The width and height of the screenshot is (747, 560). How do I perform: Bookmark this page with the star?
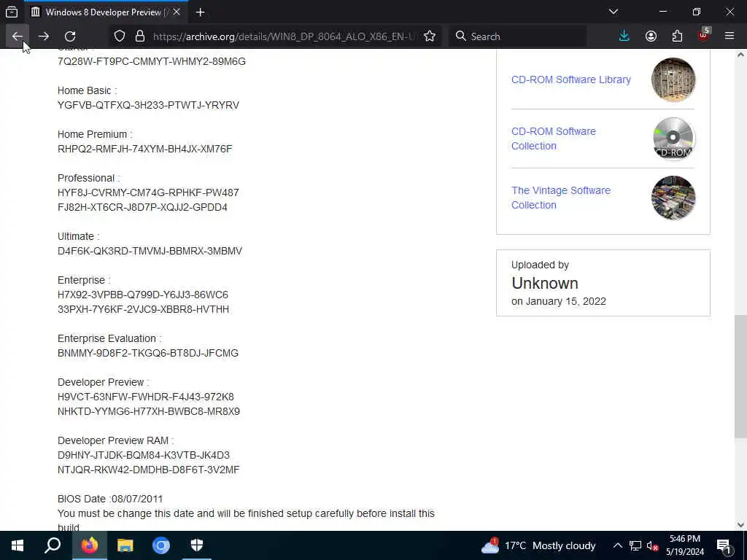click(x=430, y=36)
